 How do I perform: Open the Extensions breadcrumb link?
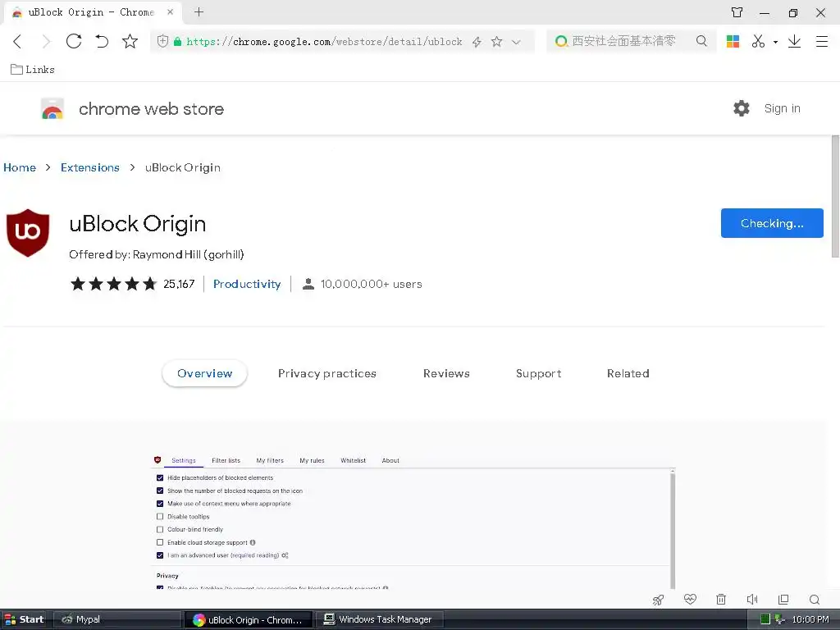coord(90,167)
